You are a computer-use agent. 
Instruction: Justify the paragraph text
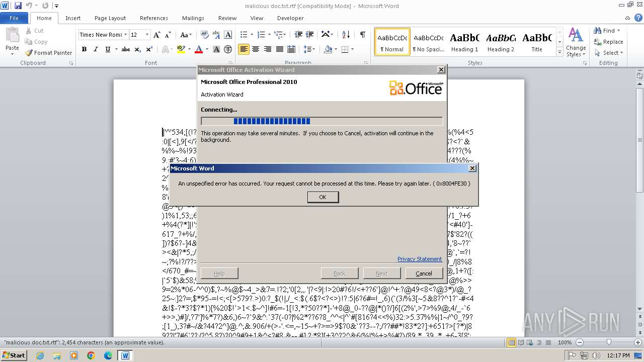click(280, 49)
